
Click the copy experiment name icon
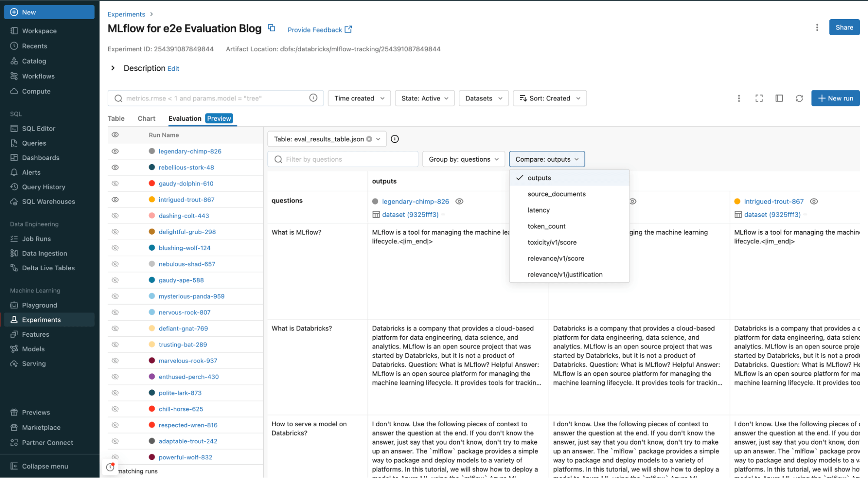click(272, 28)
